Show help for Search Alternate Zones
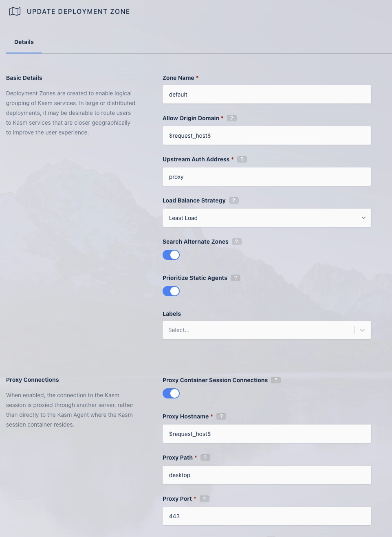 pyautogui.click(x=237, y=242)
